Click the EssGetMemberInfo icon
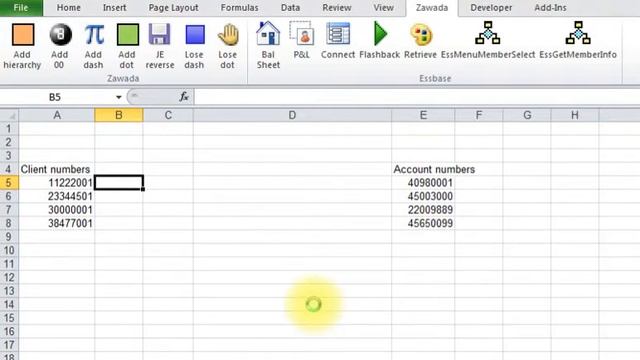640x360 pixels. (x=578, y=33)
